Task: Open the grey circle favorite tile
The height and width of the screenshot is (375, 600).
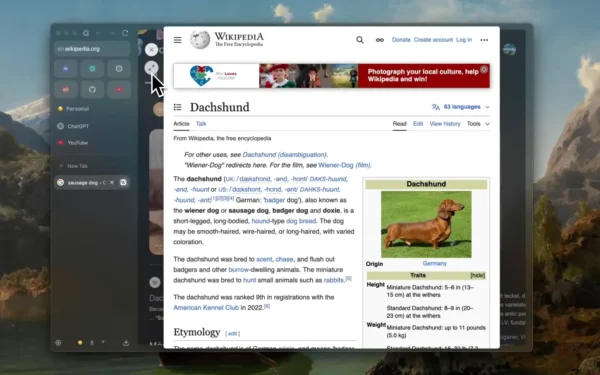Action: (x=119, y=69)
